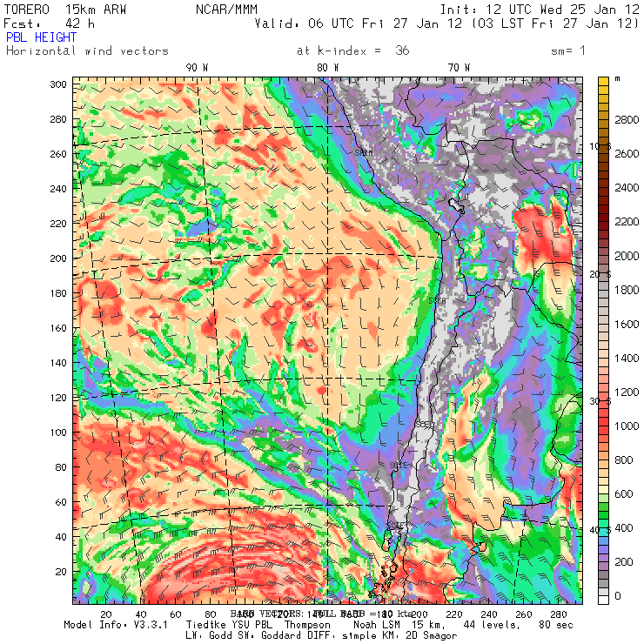The width and height of the screenshot is (644, 644).
Task: Click the '44 levels,' text
Action: pyautogui.click(x=492, y=625)
